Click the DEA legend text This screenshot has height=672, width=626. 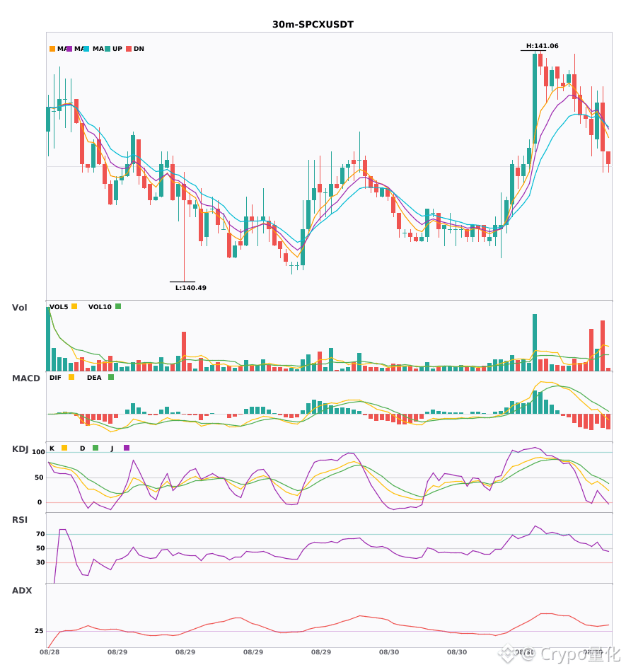[94, 378]
